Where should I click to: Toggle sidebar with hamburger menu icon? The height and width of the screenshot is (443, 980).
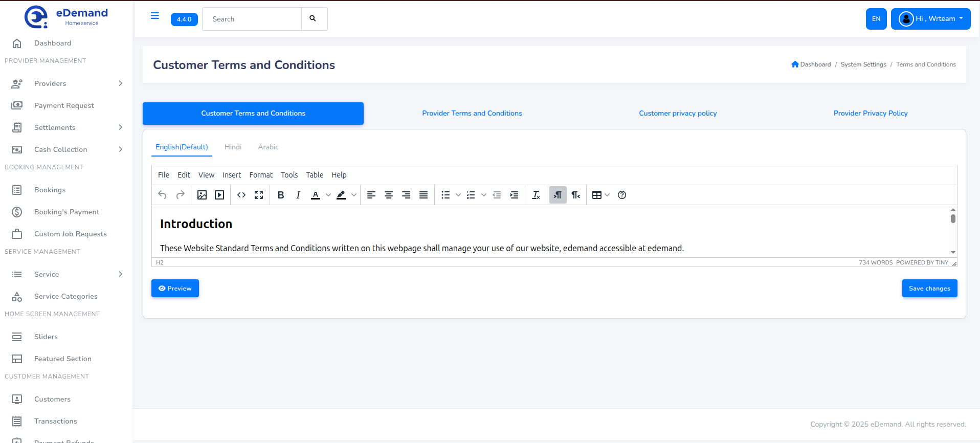(x=155, y=16)
